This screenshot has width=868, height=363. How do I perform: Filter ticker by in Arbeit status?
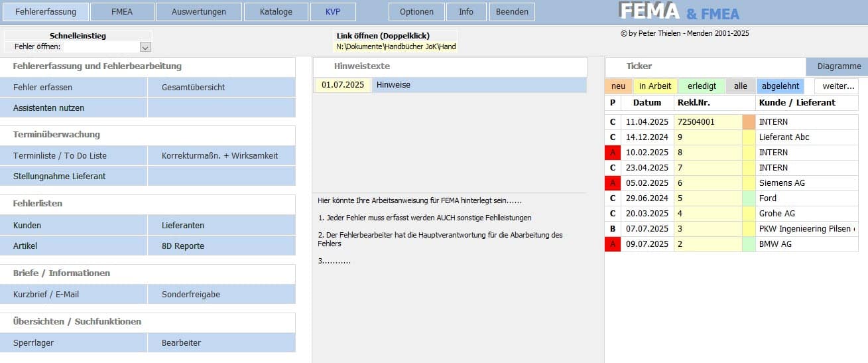655,86
